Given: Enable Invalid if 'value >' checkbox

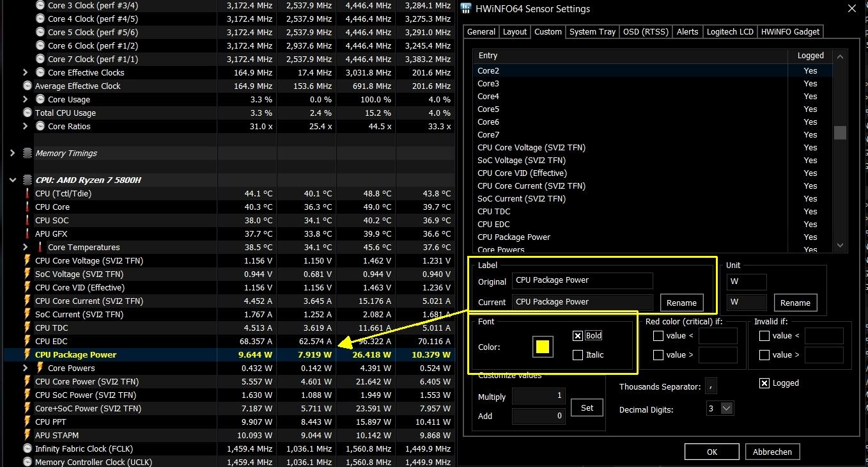Looking at the screenshot, I should point(764,355).
